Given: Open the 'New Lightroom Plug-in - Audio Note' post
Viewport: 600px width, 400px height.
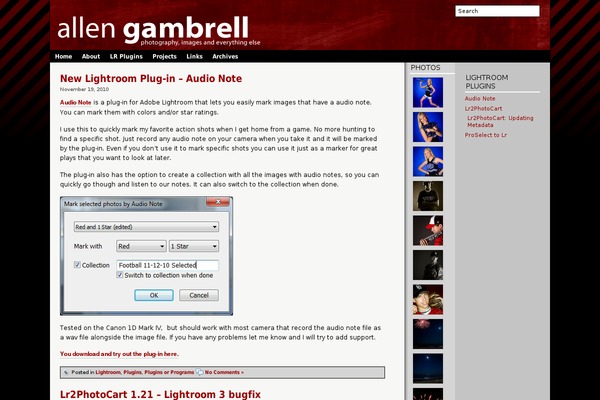Looking at the screenshot, I should point(151,78).
